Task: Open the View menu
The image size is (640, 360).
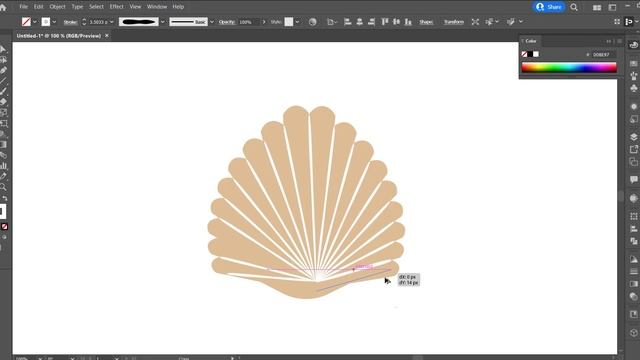Action: pyautogui.click(x=135, y=7)
